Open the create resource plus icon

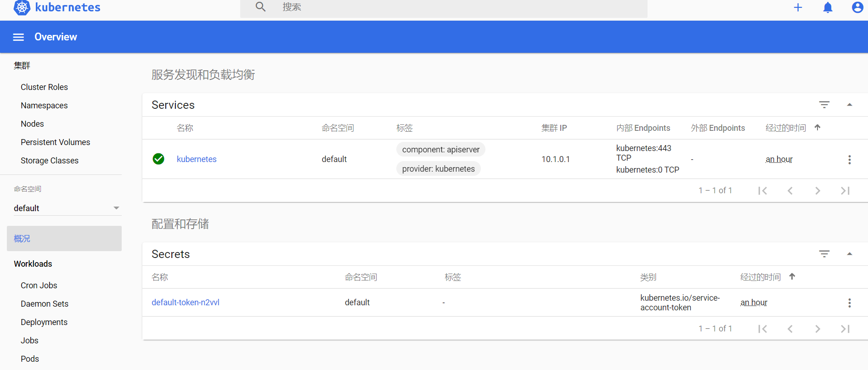798,7
